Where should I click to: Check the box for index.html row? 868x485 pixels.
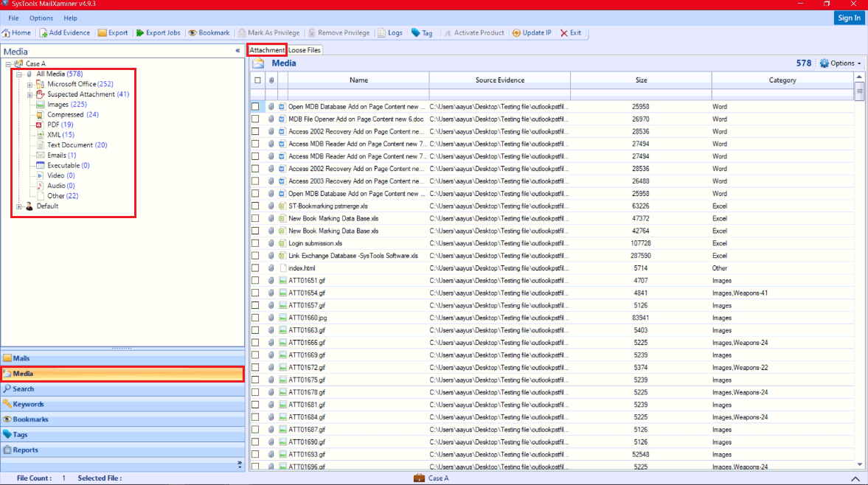[x=255, y=268]
